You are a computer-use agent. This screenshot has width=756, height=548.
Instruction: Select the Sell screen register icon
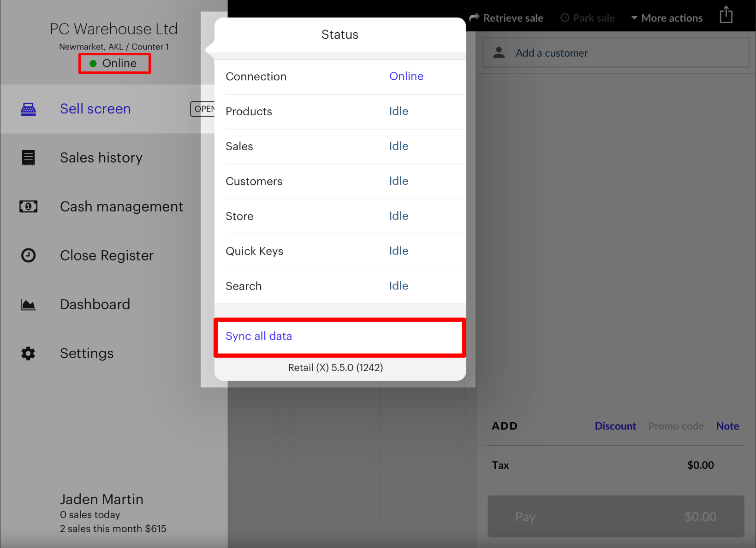pos(28,109)
